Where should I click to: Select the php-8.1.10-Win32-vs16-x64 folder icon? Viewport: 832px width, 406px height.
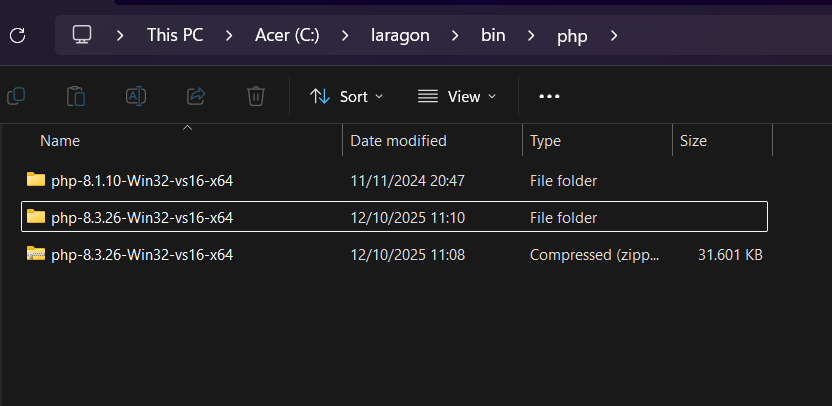pyautogui.click(x=36, y=180)
